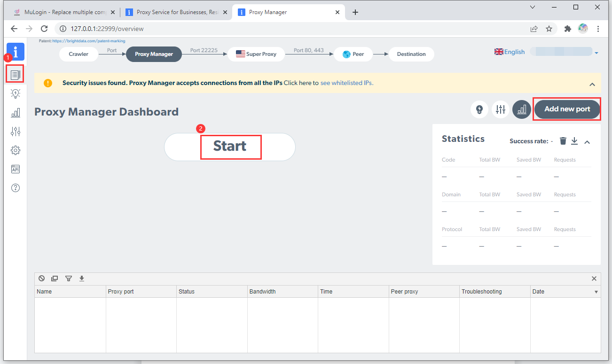This screenshot has height=364, width=612.
Task: Open the help question mark icon
Action: pos(16,188)
